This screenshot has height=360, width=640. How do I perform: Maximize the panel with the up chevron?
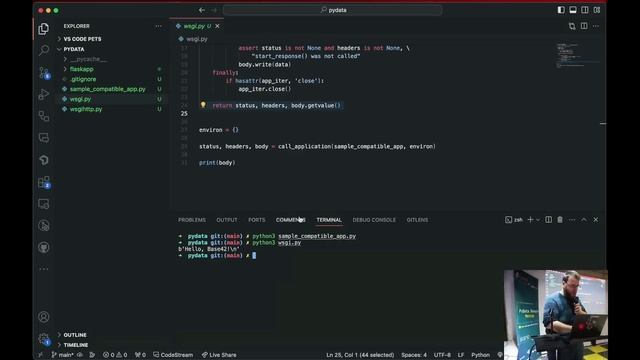[x=584, y=220]
